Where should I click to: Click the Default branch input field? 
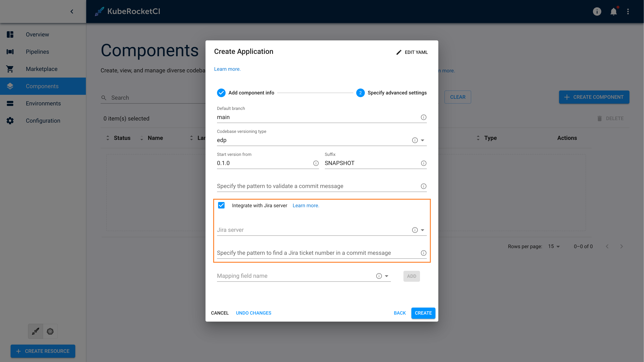tap(322, 117)
